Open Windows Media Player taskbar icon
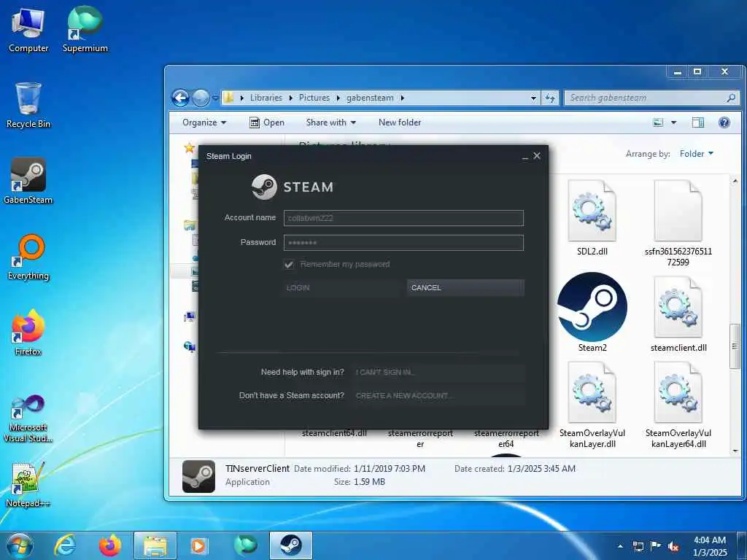 pos(198,545)
